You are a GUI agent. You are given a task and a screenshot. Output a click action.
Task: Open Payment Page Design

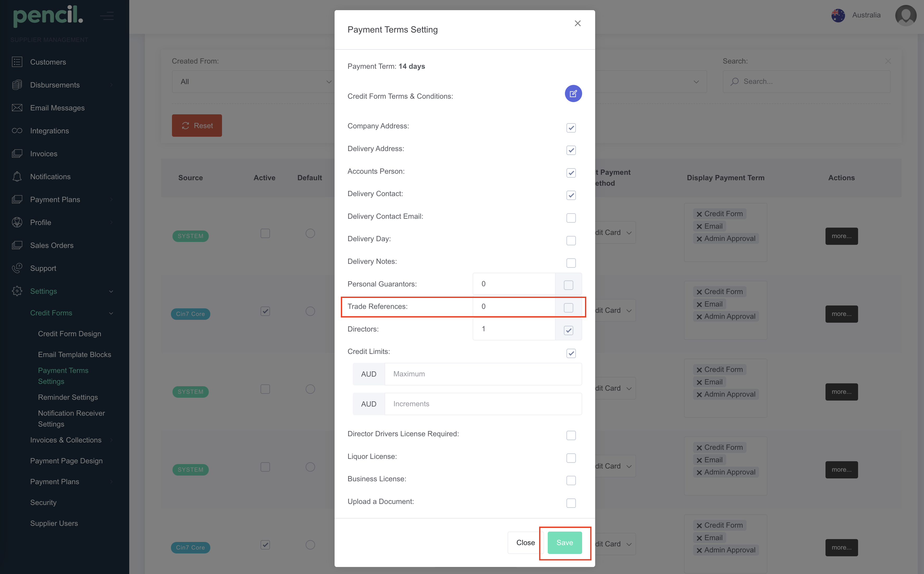pos(66,461)
